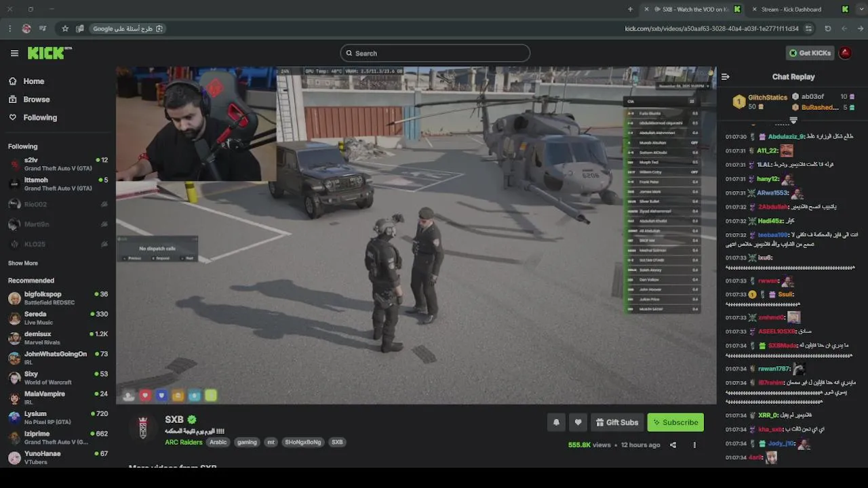The width and height of the screenshot is (868, 488).
Task: Open the profile avatar menu
Action: (845, 53)
